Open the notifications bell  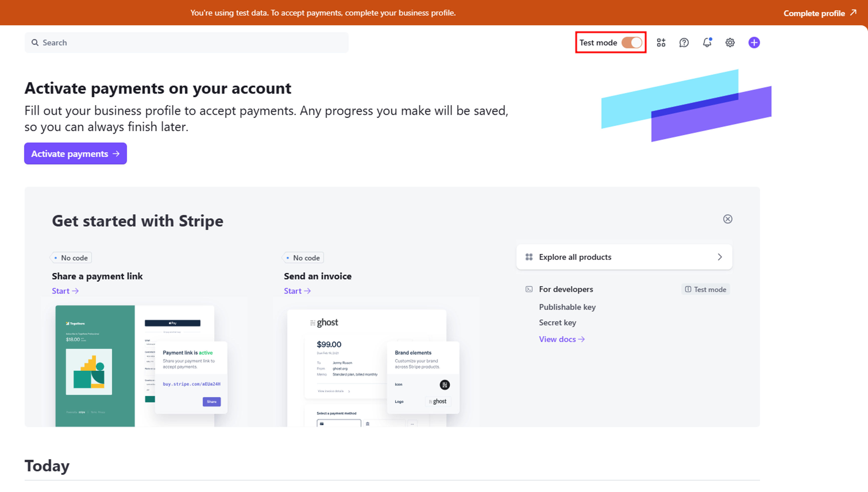(707, 43)
